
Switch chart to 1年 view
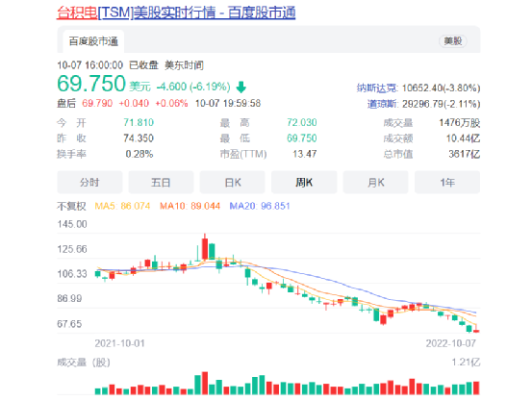pos(447,183)
